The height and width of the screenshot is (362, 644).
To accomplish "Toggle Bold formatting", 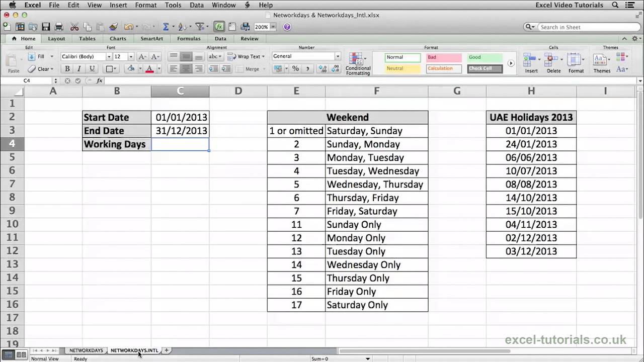I will tap(67, 69).
